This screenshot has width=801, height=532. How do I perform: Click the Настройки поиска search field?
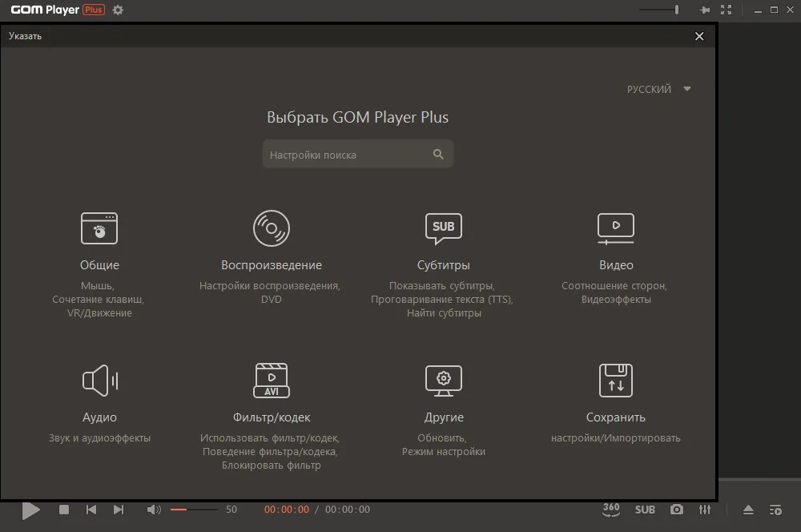pyautogui.click(x=357, y=154)
